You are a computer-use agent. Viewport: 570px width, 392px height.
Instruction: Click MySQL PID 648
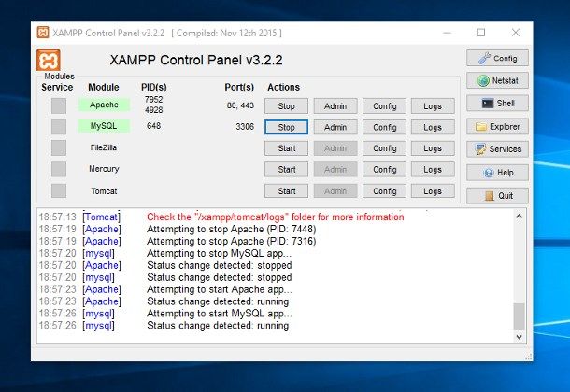[x=154, y=126]
